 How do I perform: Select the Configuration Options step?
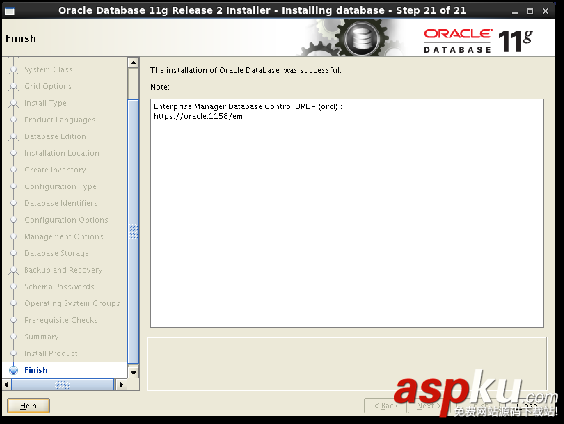click(x=66, y=220)
